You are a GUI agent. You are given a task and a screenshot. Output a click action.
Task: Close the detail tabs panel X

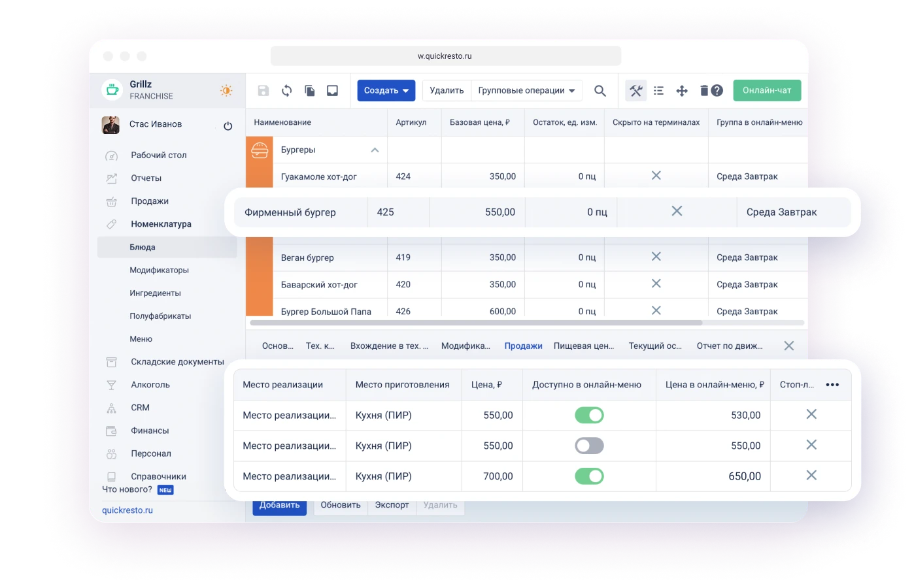789,346
